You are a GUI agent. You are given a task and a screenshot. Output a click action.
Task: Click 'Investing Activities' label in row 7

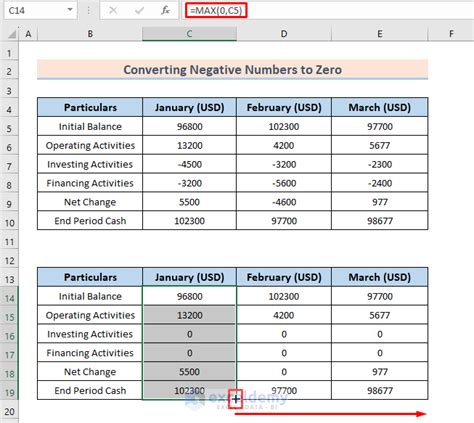90,164
